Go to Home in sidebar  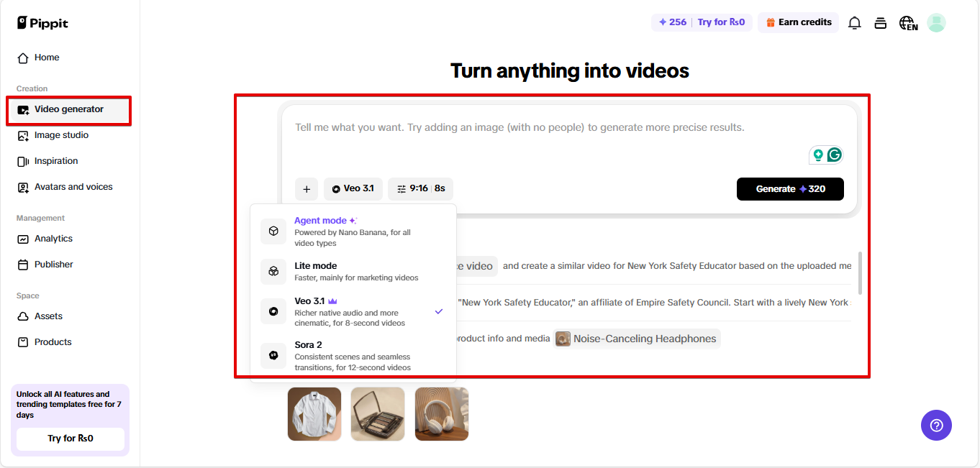[x=47, y=58]
